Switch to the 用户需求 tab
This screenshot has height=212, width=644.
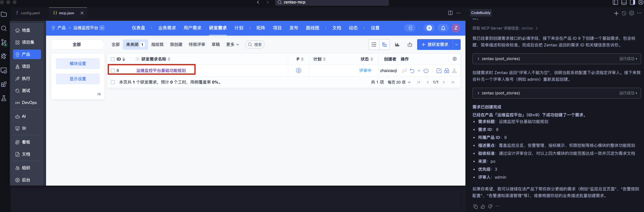click(192, 28)
